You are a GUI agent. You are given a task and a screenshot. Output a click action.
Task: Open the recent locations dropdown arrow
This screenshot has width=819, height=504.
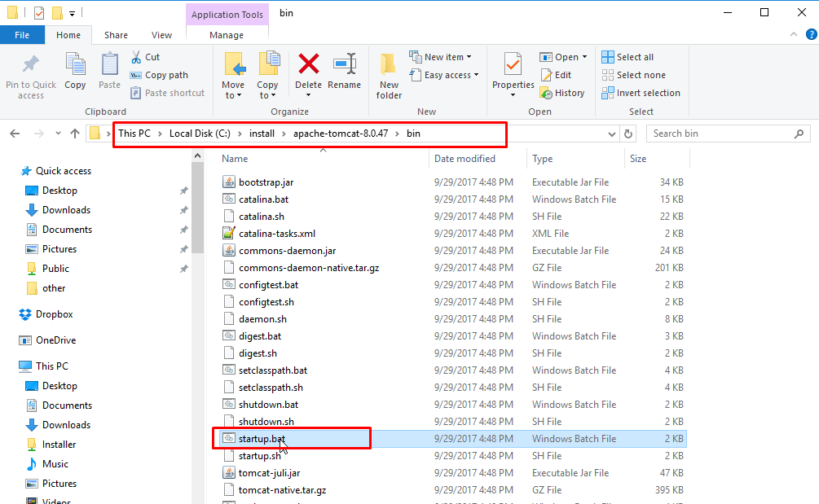(58, 134)
